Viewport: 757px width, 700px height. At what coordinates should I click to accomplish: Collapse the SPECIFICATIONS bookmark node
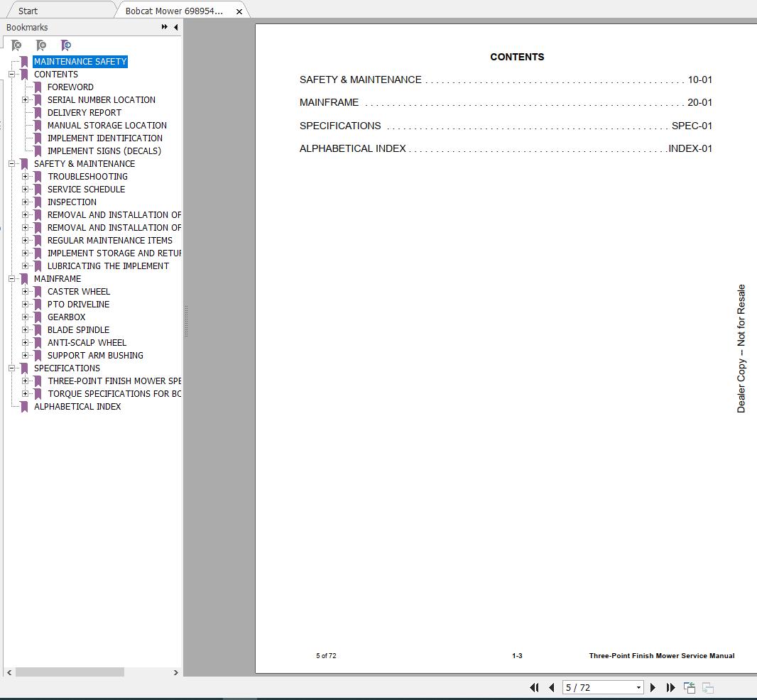point(11,368)
